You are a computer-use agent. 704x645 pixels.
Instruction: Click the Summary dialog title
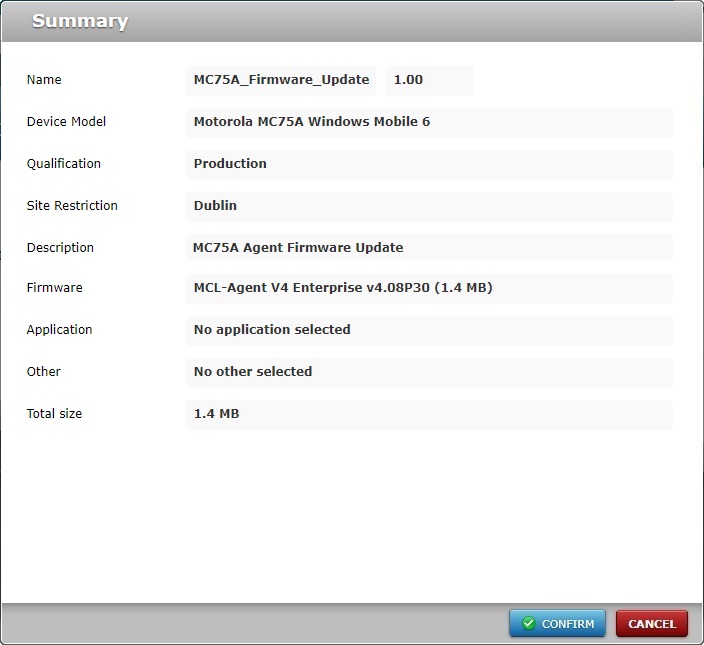tap(80, 21)
